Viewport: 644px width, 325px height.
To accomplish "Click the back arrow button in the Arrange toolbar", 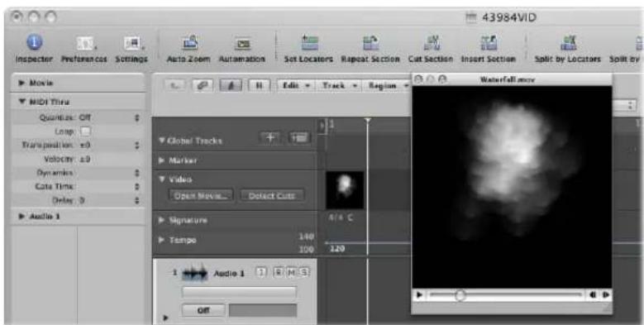I will tap(174, 85).
